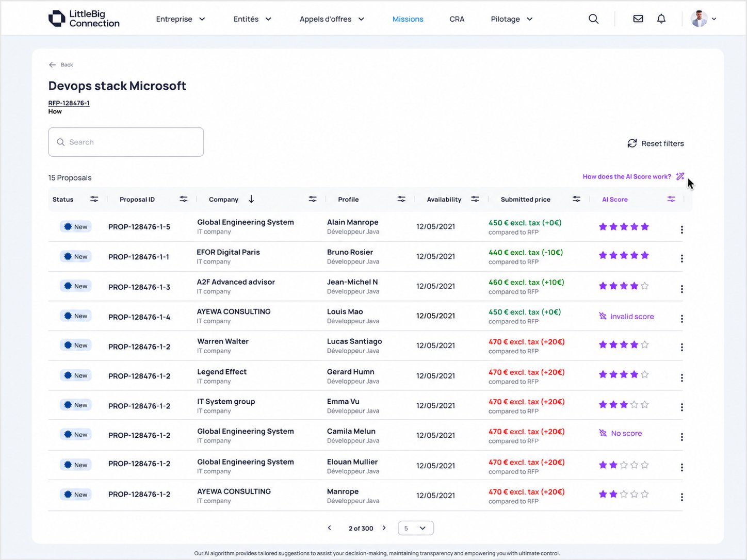This screenshot has height=560, width=747.
Task: Open the Submitted price column filter icon
Action: [x=577, y=199]
